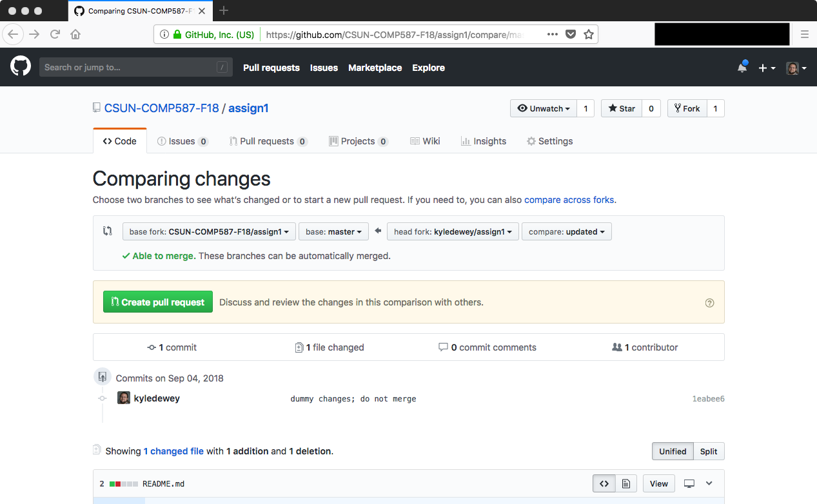Click the GitHub Octocat logo
Screen dimensions: 817x504
tap(21, 66)
